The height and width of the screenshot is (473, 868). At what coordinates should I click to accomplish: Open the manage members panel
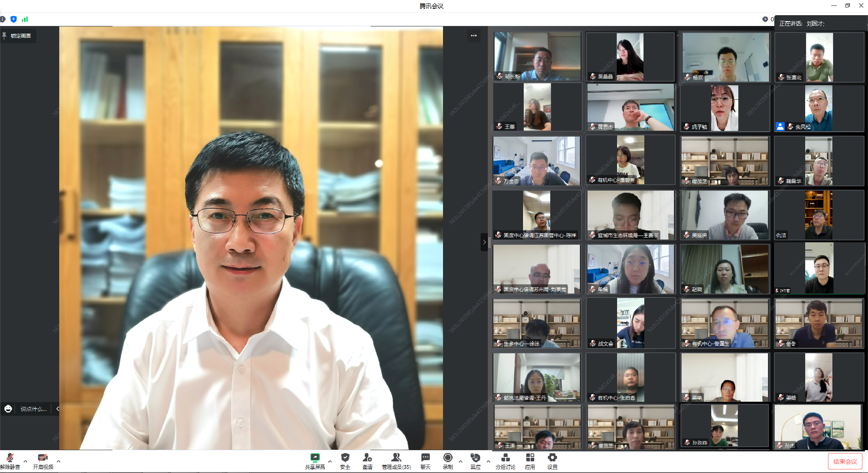click(396, 458)
